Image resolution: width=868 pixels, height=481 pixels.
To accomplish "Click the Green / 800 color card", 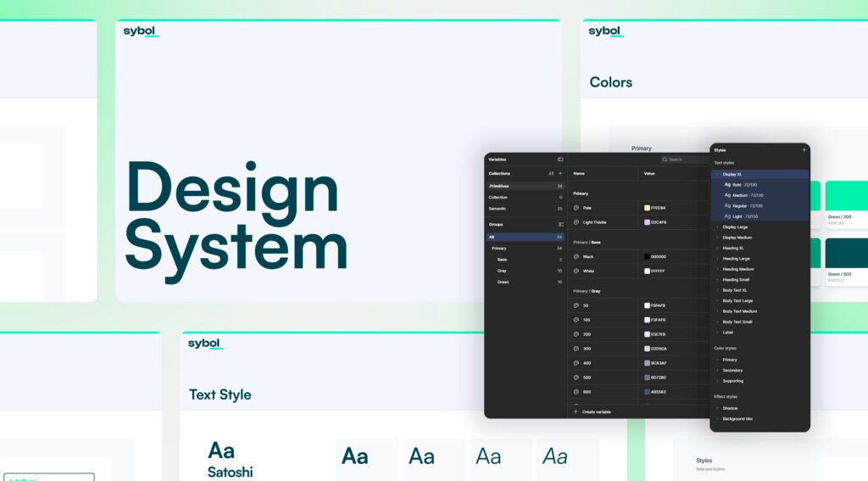I will click(x=847, y=261).
